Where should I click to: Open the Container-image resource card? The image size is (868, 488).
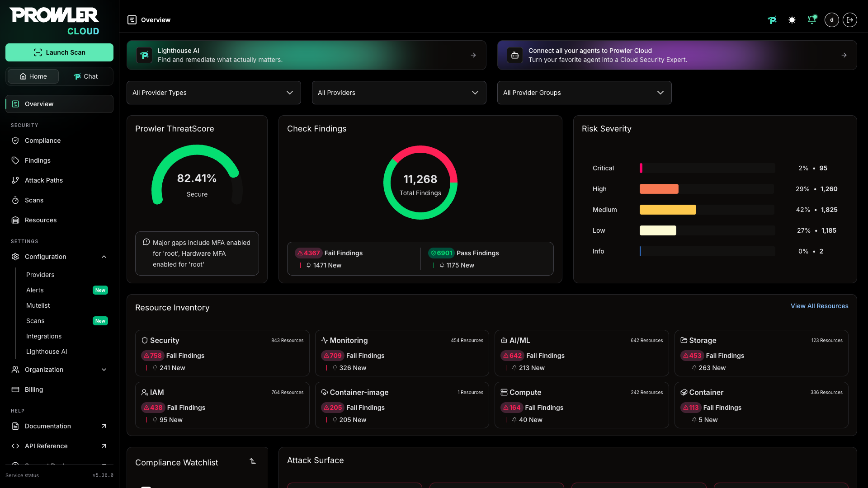[402, 405]
